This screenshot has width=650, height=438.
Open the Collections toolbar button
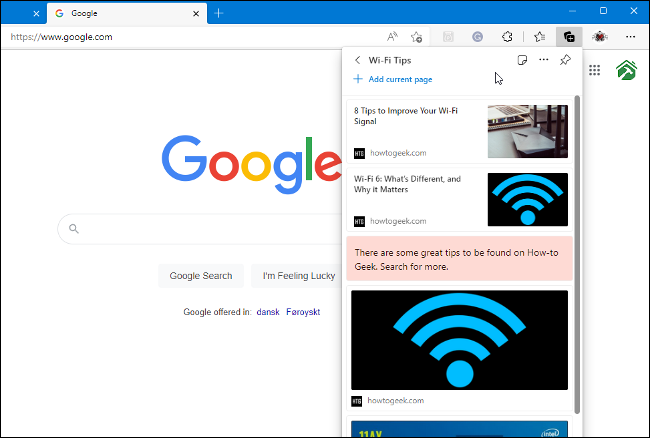pos(569,37)
